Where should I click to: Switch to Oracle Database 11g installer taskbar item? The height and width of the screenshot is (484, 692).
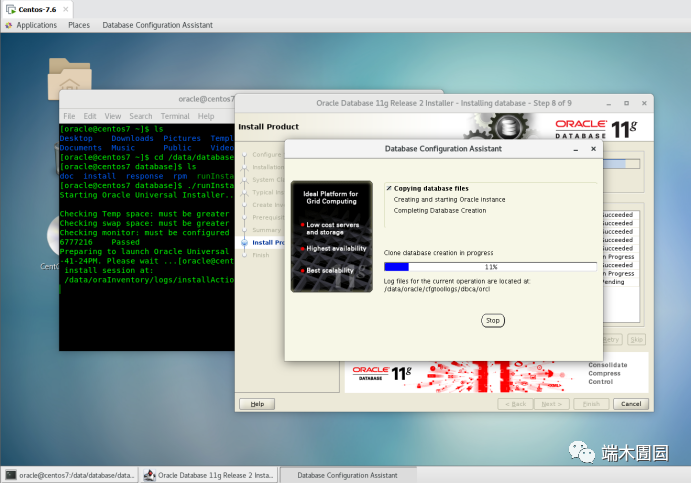coord(209,475)
